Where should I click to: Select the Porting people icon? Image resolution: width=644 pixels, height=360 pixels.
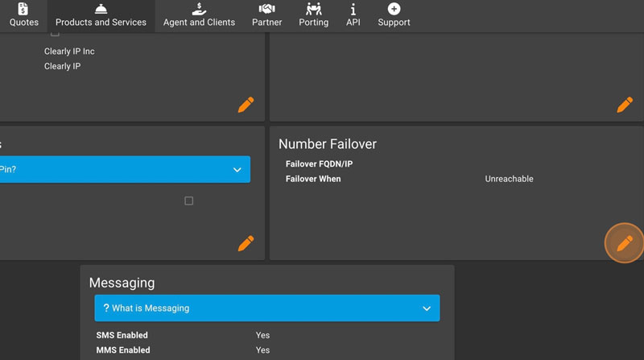coord(313,9)
